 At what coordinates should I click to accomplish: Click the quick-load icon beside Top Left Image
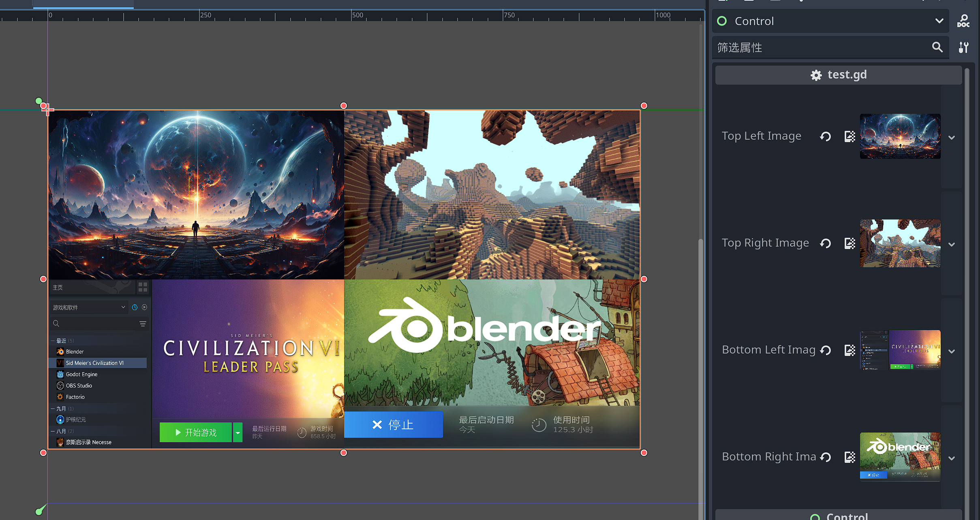(x=849, y=136)
